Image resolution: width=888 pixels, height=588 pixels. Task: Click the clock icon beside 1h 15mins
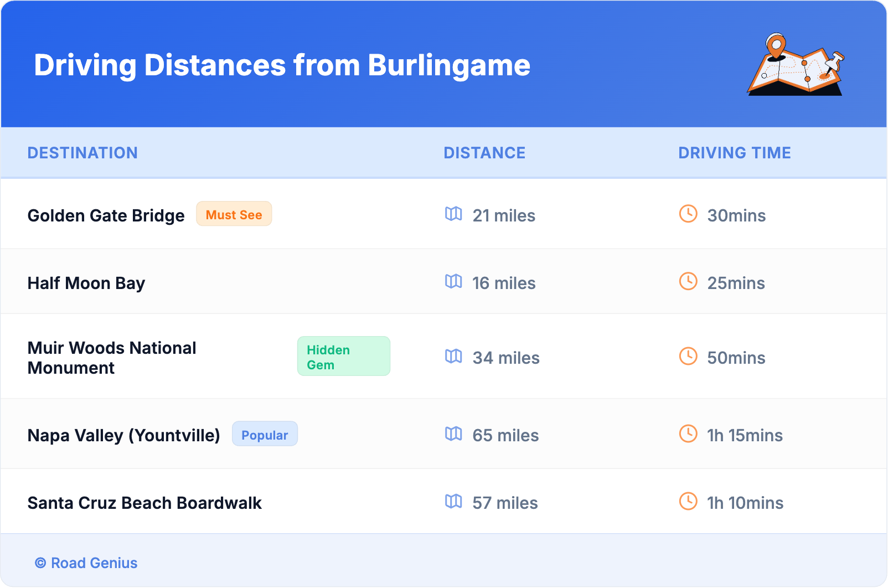pyautogui.click(x=688, y=434)
